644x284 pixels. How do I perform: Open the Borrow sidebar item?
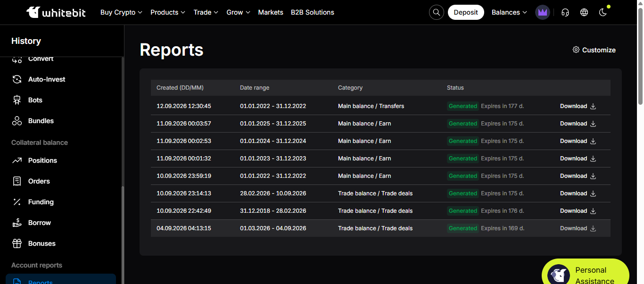coord(61,223)
